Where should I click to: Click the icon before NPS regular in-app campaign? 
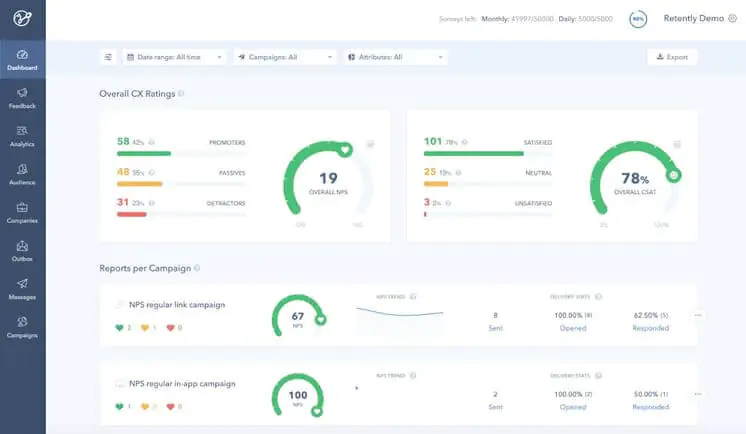point(120,384)
